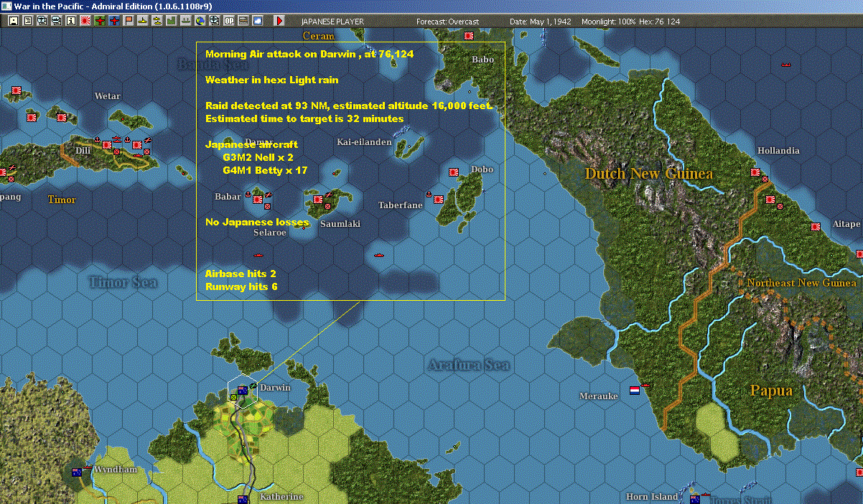Image resolution: width=863 pixels, height=504 pixels.
Task: Select the Australian flag at Katherine
Action: pos(243,500)
